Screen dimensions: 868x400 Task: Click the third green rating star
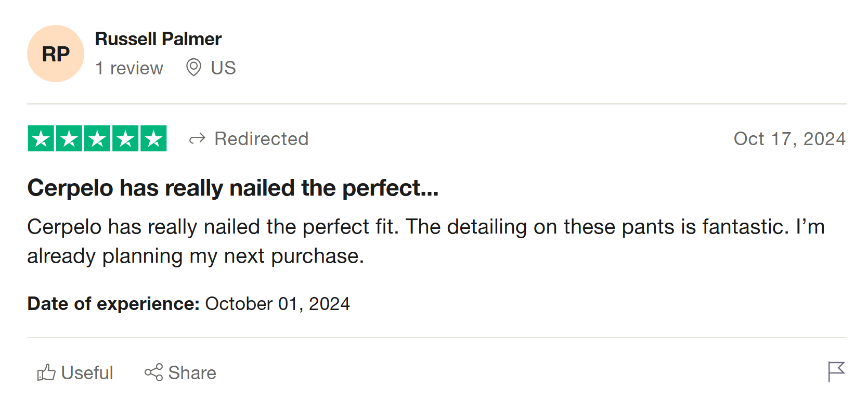point(97,139)
